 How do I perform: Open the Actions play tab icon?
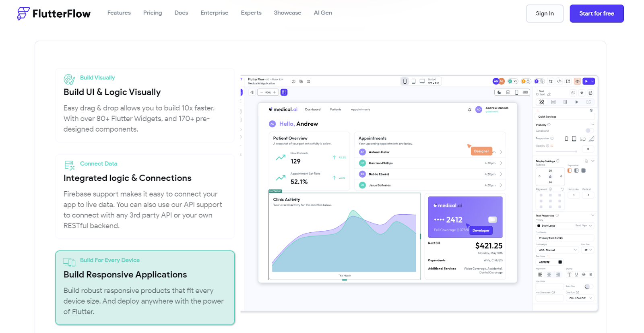tap(577, 102)
